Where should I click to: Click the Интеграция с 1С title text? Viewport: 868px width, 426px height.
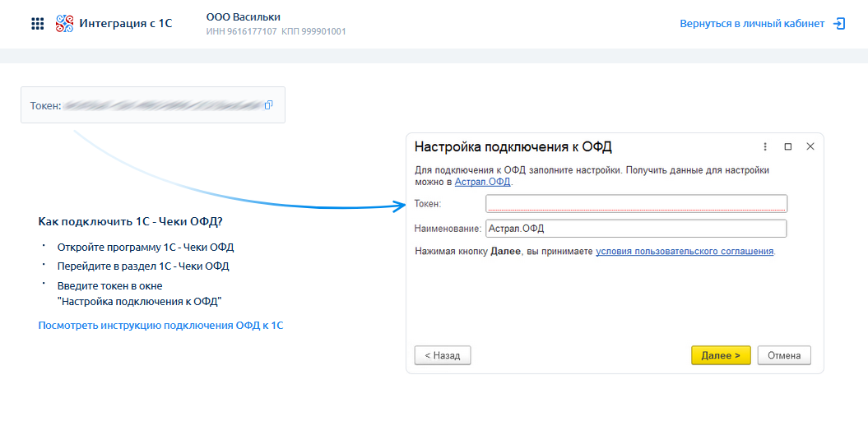[x=126, y=23]
